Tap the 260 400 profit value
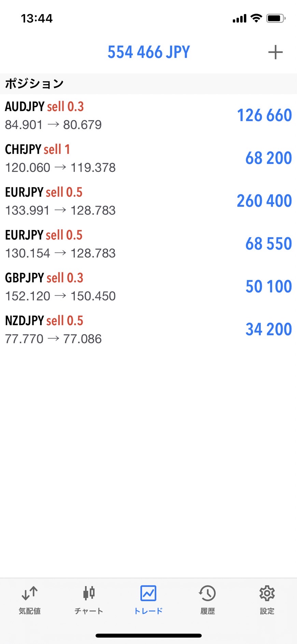This screenshot has width=297, height=644. pyautogui.click(x=264, y=201)
